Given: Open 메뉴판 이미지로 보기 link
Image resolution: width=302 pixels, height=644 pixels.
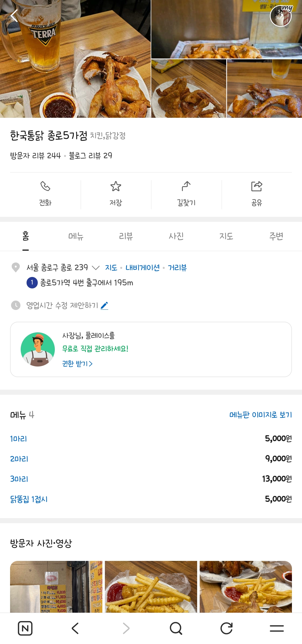Looking at the screenshot, I should pos(260,415).
